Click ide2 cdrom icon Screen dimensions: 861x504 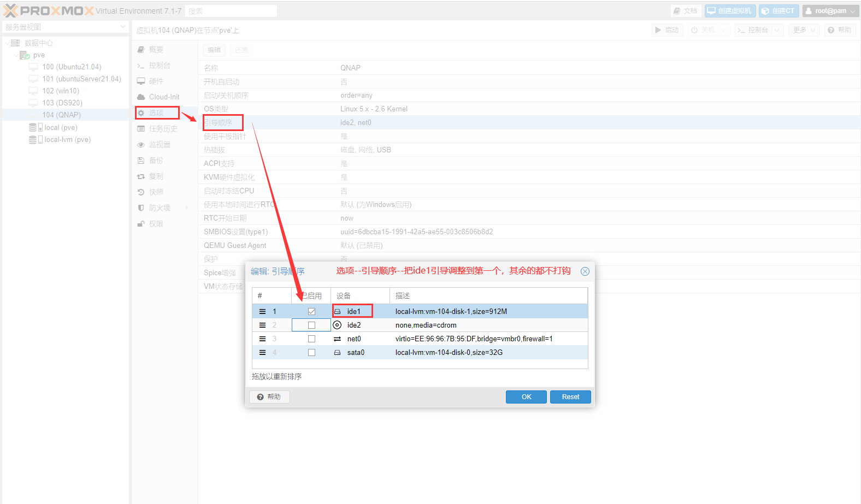tap(337, 325)
